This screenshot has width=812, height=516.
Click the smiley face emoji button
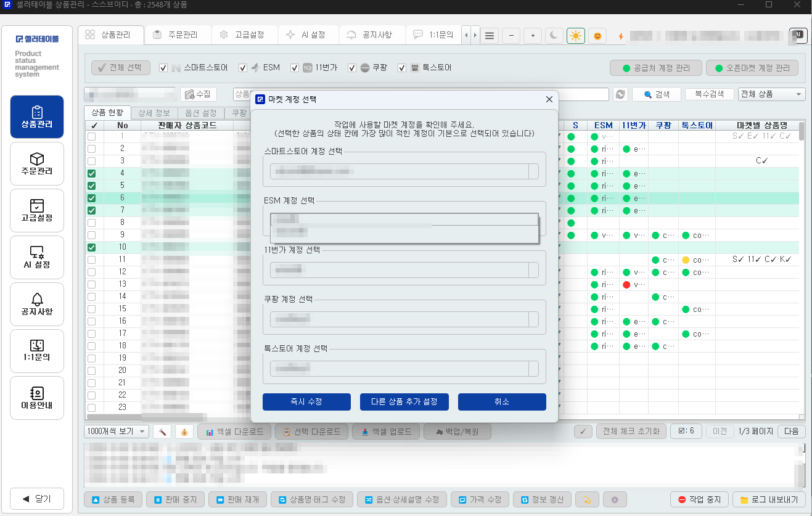click(597, 36)
